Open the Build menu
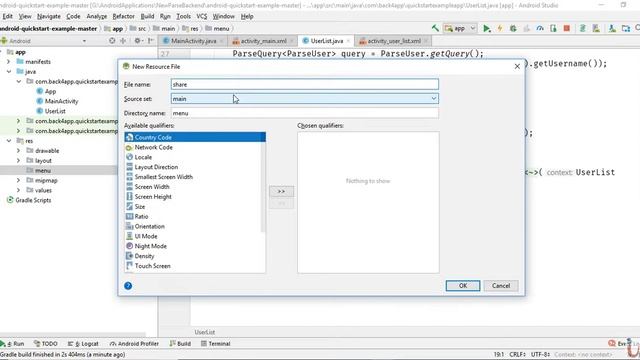The width and height of the screenshot is (640, 360). tap(147, 16)
